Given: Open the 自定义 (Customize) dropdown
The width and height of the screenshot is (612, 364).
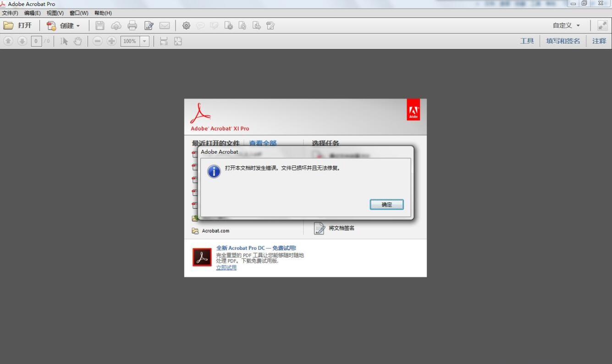Looking at the screenshot, I should click(x=566, y=26).
